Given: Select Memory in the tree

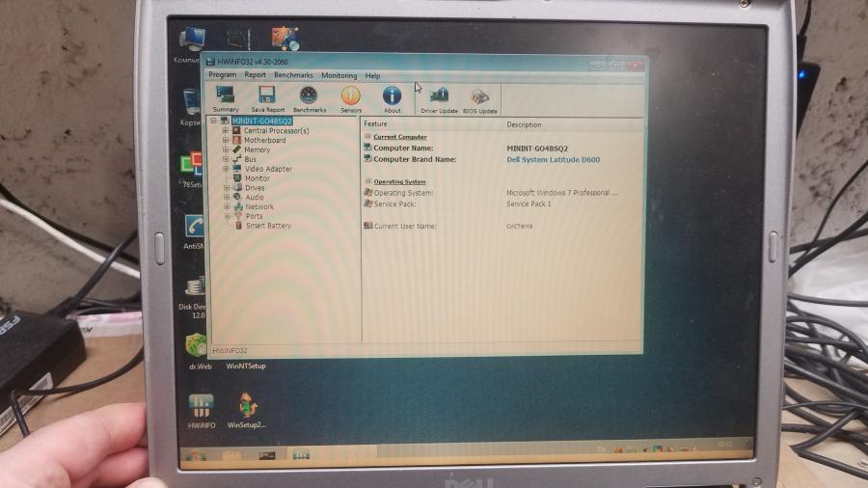Looking at the screenshot, I should (257, 149).
